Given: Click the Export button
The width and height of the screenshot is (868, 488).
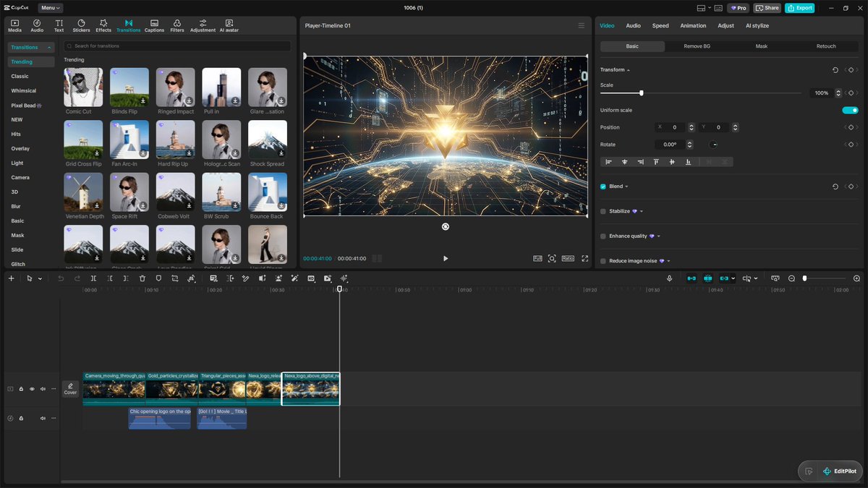Looking at the screenshot, I should click(x=799, y=8).
